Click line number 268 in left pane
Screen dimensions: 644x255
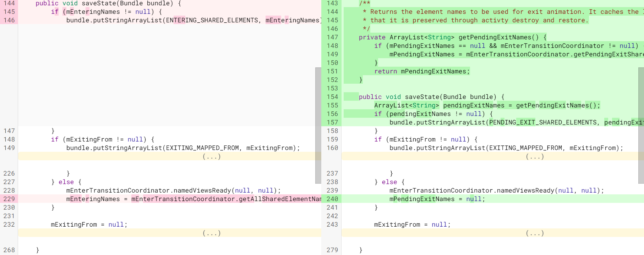[9, 250]
